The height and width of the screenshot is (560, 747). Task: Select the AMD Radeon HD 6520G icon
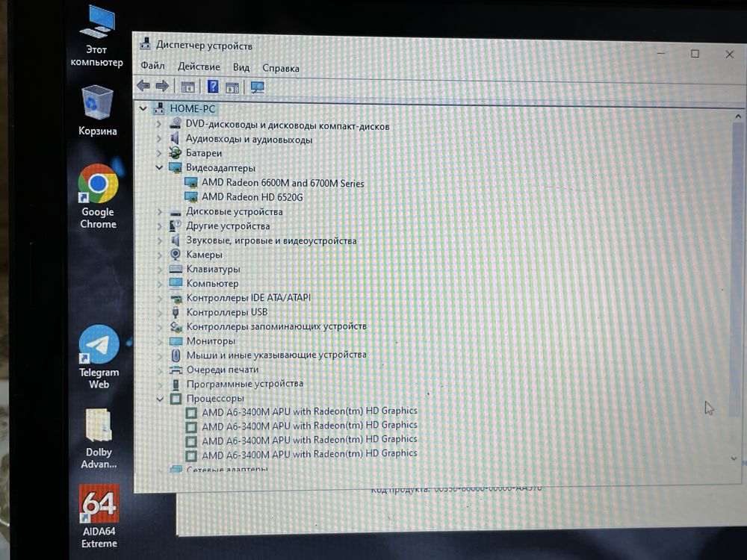pos(191,196)
